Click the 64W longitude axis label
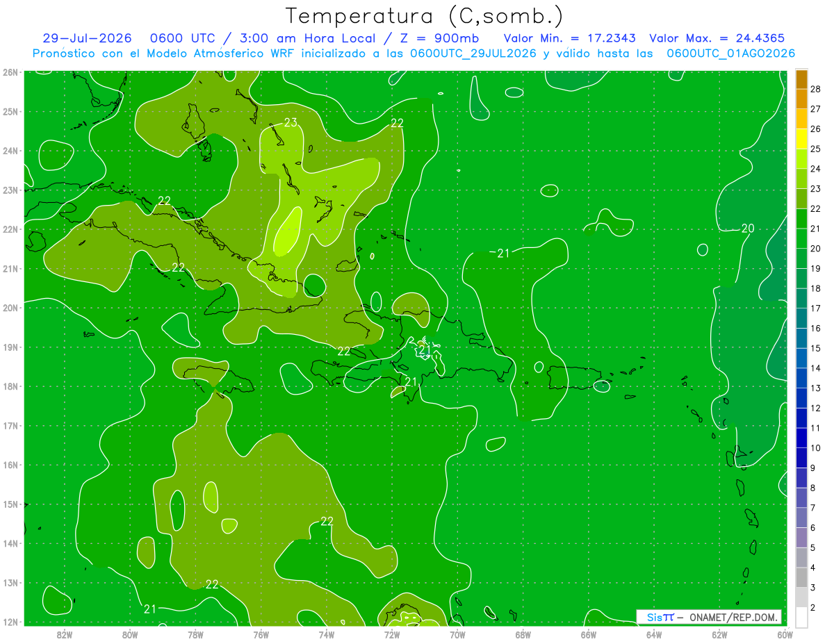The height and width of the screenshot is (644, 834). [654, 634]
